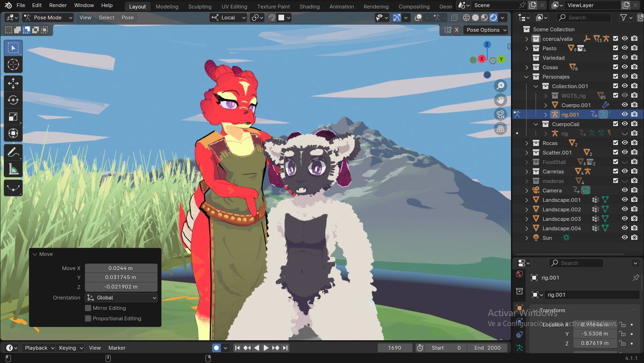Open the Local transform orientation dropdown
Viewport: 644px width, 363px height.
point(229,18)
